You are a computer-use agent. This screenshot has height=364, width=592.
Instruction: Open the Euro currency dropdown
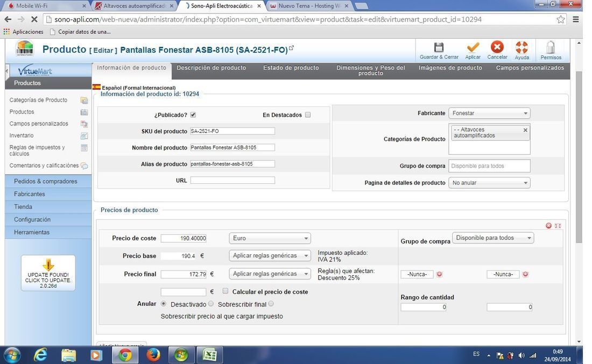point(270,238)
